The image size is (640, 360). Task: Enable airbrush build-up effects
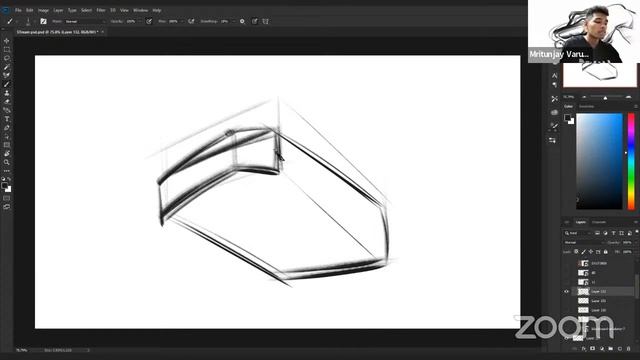(191, 21)
